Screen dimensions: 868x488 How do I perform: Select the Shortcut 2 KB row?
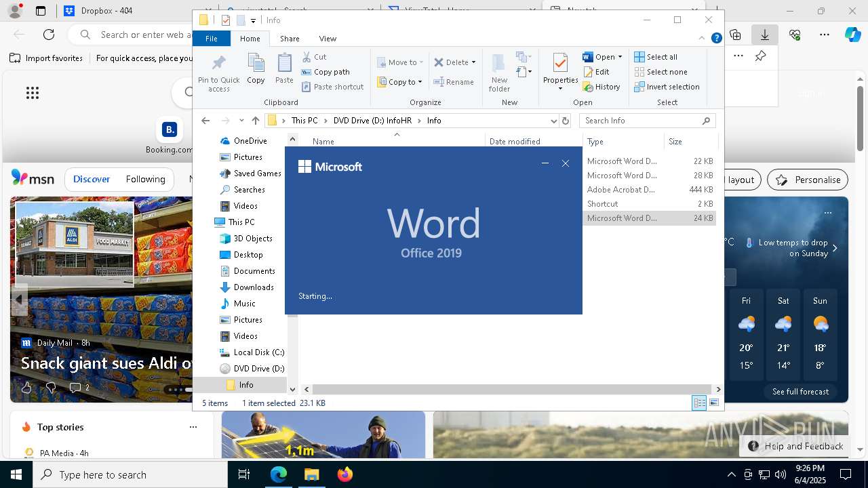[649, 204]
